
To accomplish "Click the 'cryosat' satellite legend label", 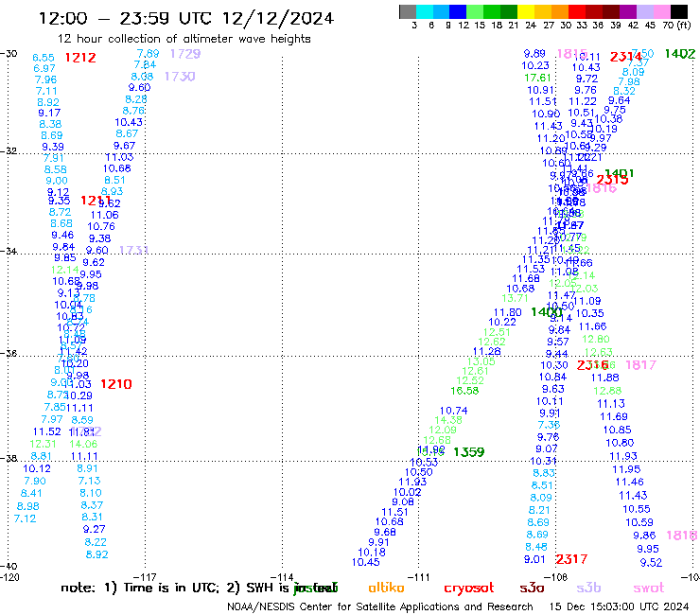I will [469, 589].
